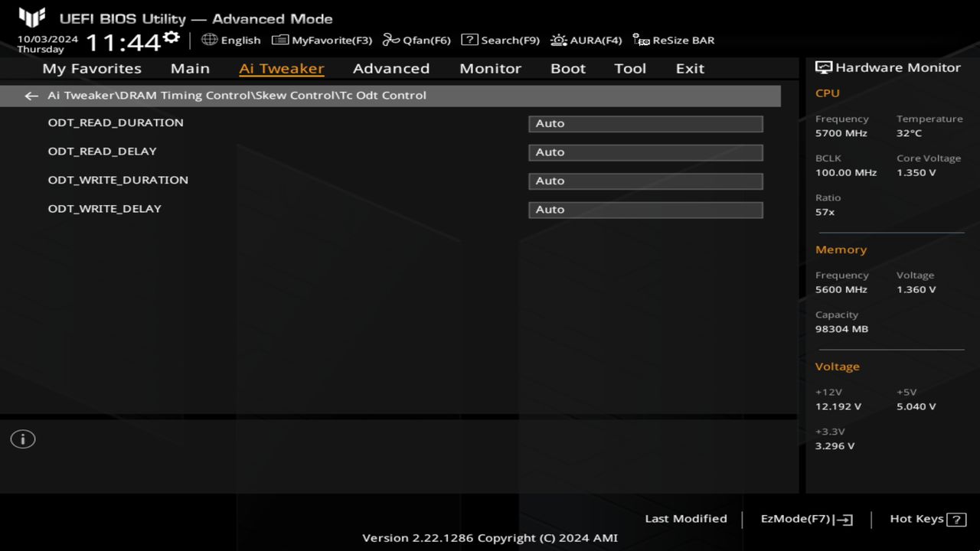Viewport: 980px width, 551px height.
Task: Open the My Favorites tab
Action: click(92, 68)
